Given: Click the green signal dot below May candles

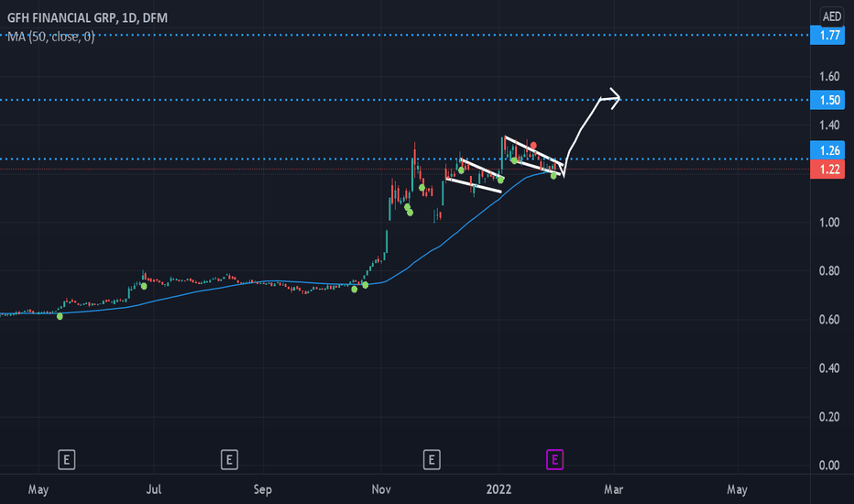Looking at the screenshot, I should pyautogui.click(x=60, y=316).
